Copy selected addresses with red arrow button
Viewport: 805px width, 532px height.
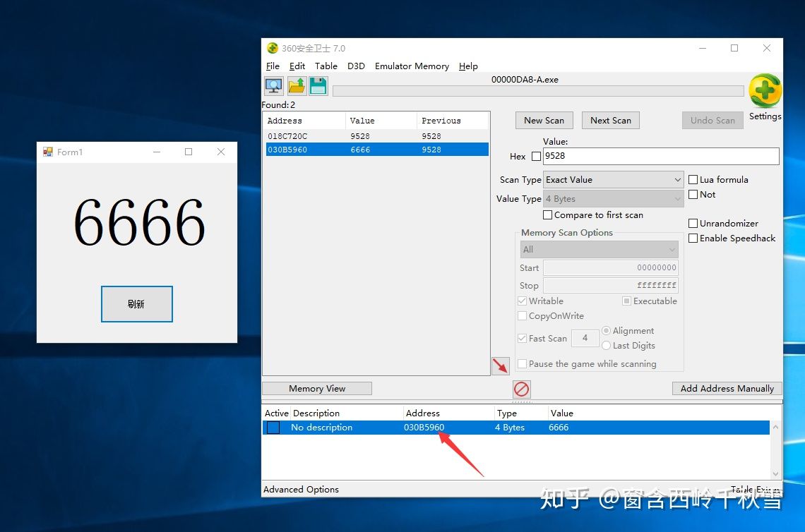point(501,365)
